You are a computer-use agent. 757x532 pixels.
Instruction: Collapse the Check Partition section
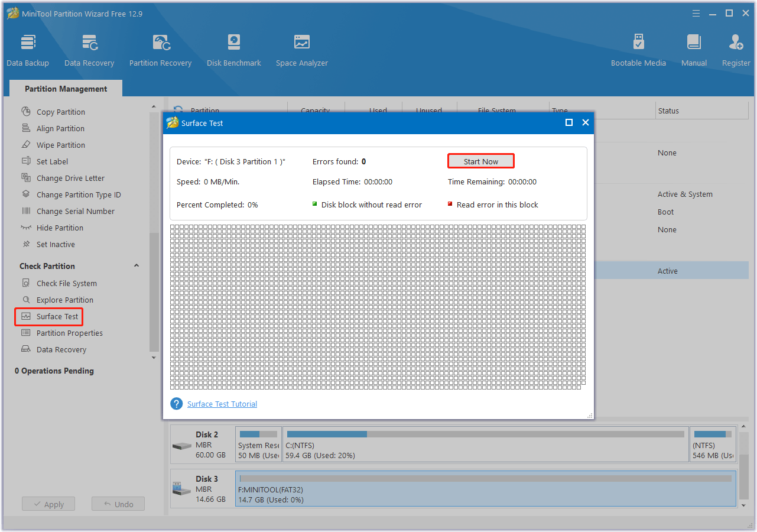tap(137, 266)
